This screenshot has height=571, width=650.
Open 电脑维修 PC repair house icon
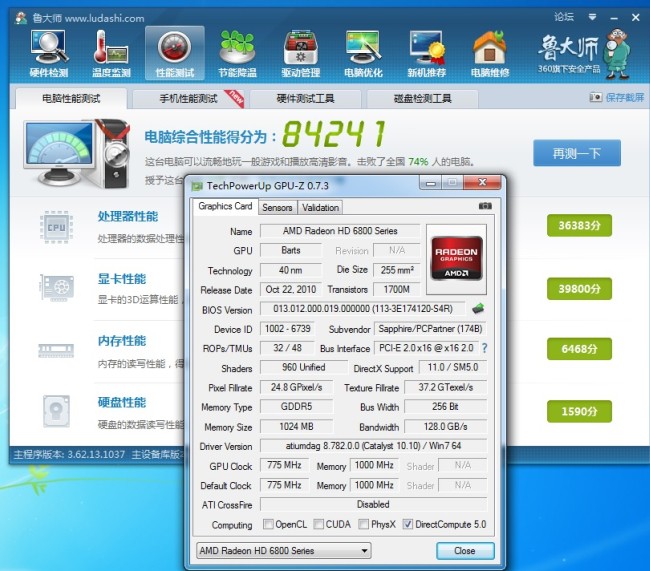coord(490,54)
